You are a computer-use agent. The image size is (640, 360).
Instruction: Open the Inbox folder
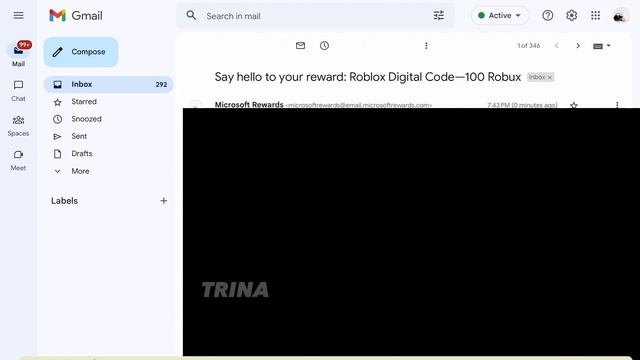click(x=108, y=84)
